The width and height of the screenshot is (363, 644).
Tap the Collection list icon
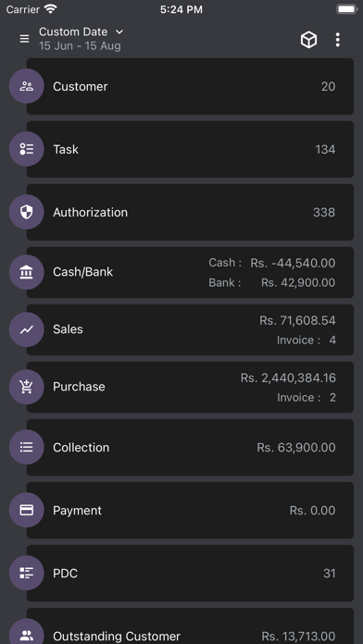pyautogui.click(x=26, y=447)
